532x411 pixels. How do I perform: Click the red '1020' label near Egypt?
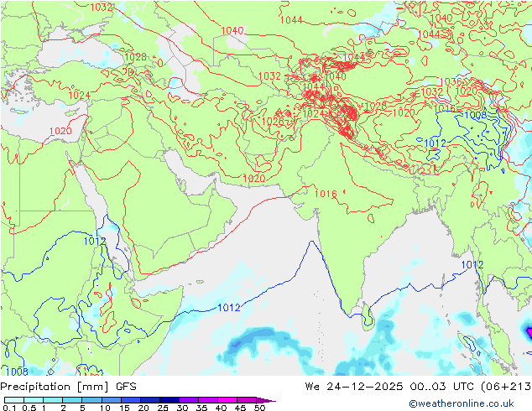[x=60, y=131]
